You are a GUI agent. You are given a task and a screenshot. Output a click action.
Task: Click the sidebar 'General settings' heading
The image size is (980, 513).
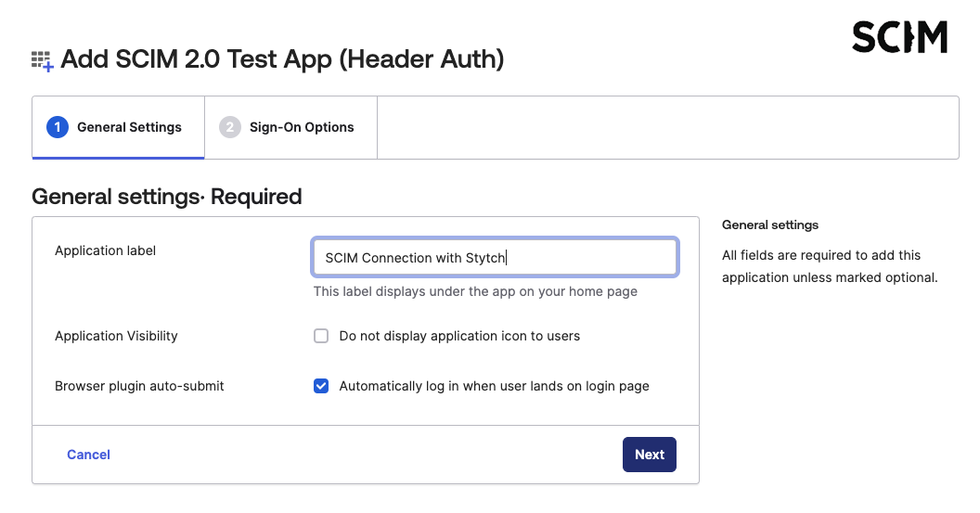pos(770,224)
